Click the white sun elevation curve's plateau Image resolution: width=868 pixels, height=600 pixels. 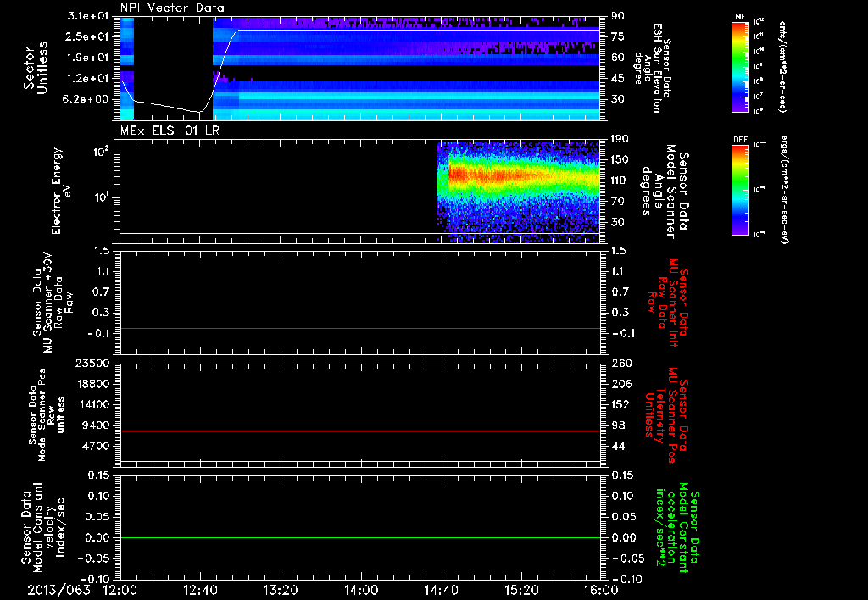coord(419,30)
